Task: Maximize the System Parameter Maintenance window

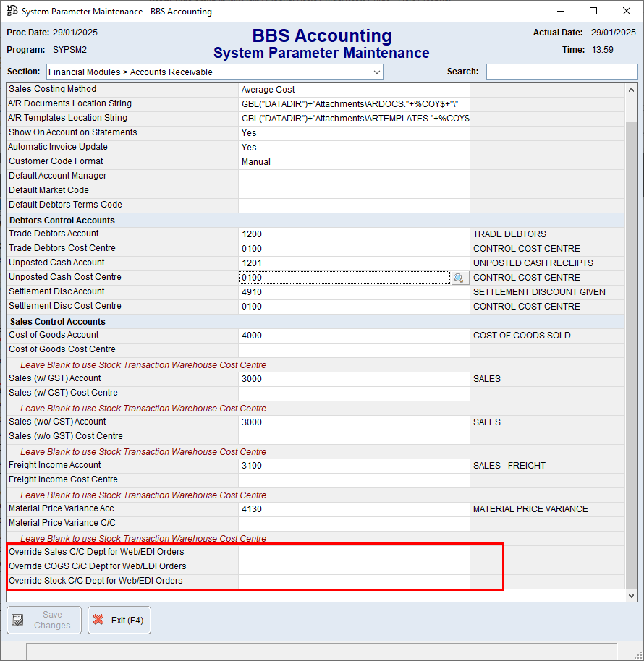Action: (x=593, y=11)
